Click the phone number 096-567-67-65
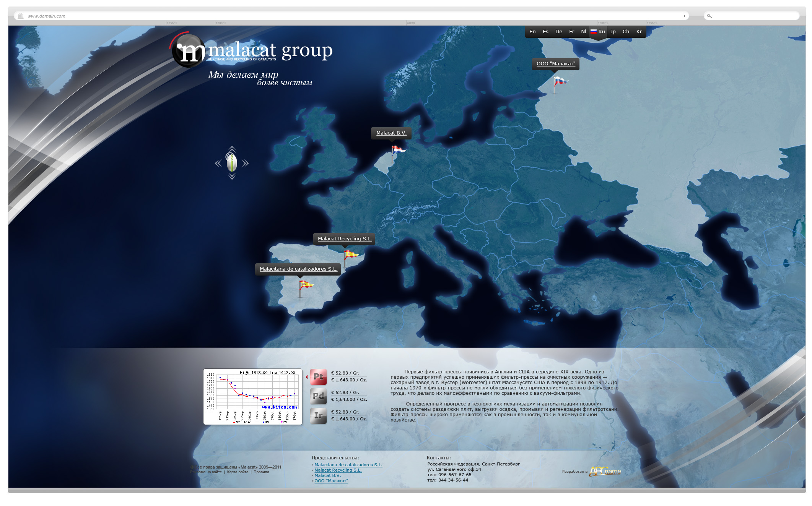Image resolution: width=812 pixels, height=506 pixels. coord(455,475)
